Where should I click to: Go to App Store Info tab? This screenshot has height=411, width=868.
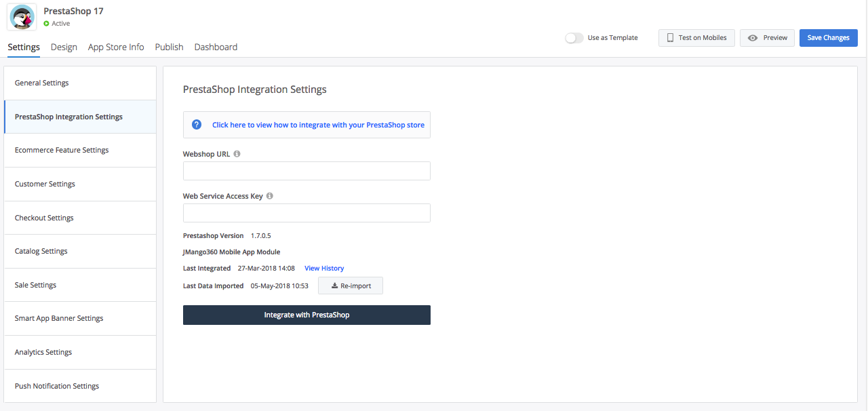click(x=116, y=47)
